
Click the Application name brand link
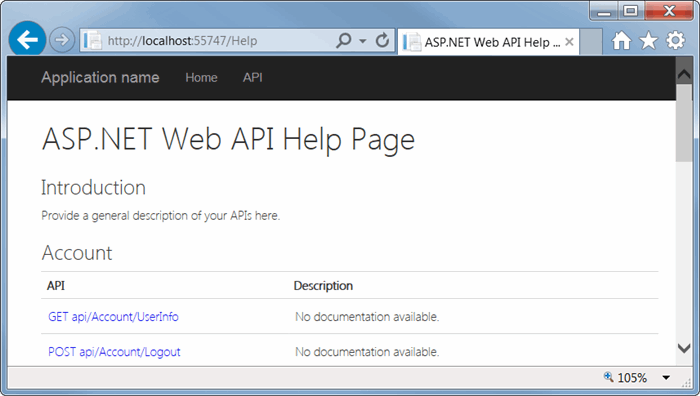click(x=100, y=78)
